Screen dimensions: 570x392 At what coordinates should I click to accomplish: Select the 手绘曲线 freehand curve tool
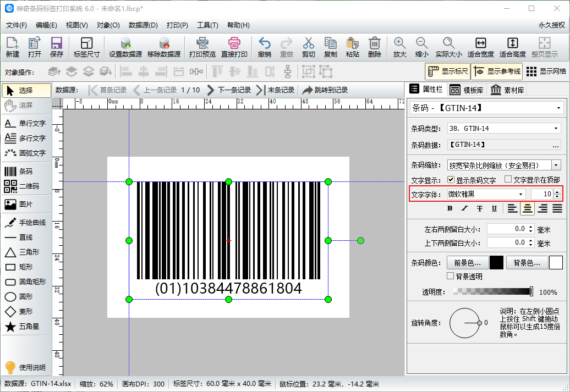[x=25, y=223]
